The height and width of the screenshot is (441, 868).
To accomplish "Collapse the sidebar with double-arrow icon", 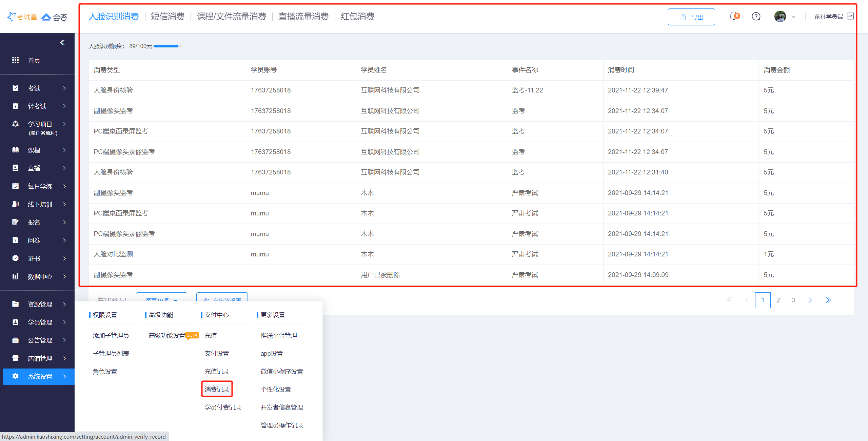I will 62,42.
